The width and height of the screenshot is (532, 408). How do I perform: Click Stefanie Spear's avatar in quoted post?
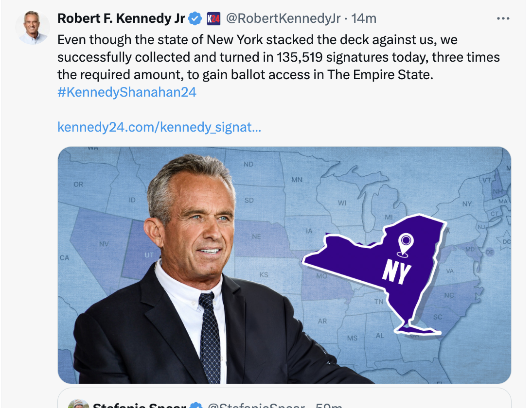click(x=79, y=404)
